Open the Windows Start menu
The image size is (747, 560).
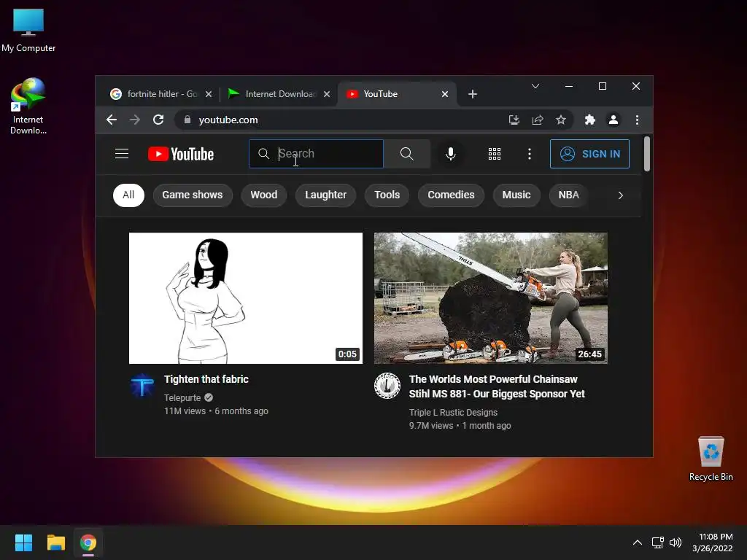(23, 542)
